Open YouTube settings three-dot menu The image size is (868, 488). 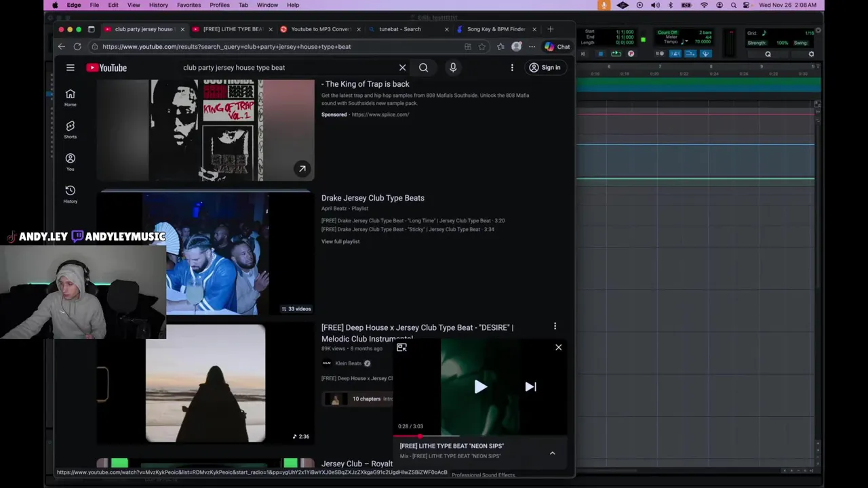512,68
